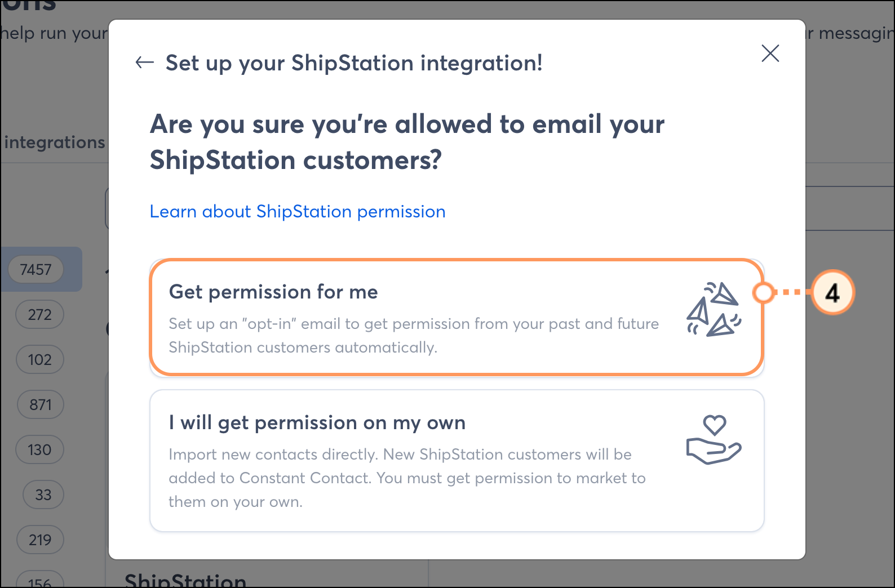Screen dimensions: 895x588
Task: Select the 272 count badge
Action: click(x=40, y=314)
